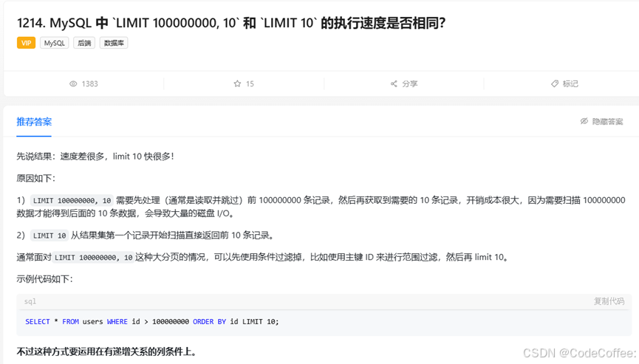Click inline code in point 1)

coord(72,200)
